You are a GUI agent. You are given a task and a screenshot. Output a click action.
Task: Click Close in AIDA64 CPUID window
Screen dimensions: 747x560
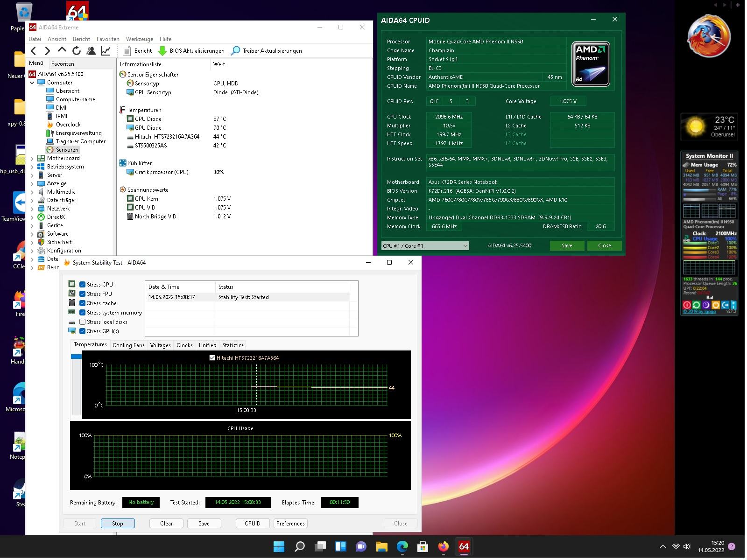click(x=604, y=245)
